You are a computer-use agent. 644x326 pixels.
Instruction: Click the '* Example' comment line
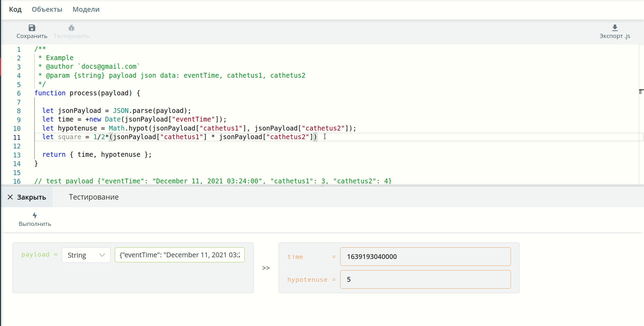(x=56, y=58)
